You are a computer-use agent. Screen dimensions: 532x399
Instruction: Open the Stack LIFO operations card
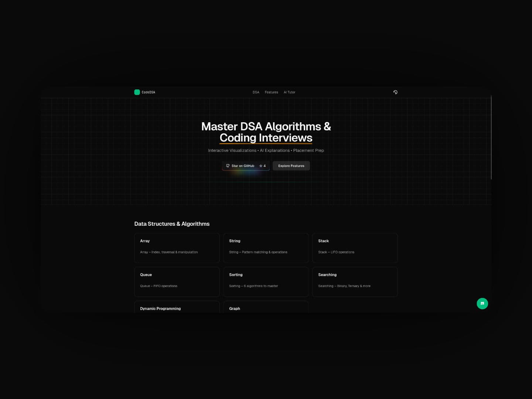pyautogui.click(x=355, y=248)
